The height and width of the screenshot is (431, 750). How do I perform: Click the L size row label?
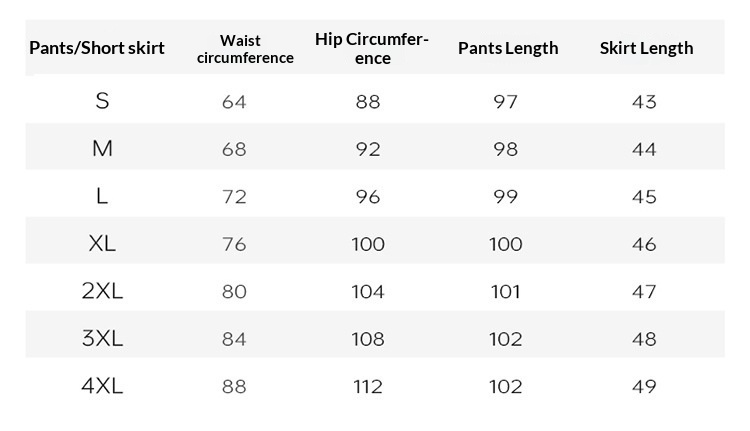(x=102, y=196)
